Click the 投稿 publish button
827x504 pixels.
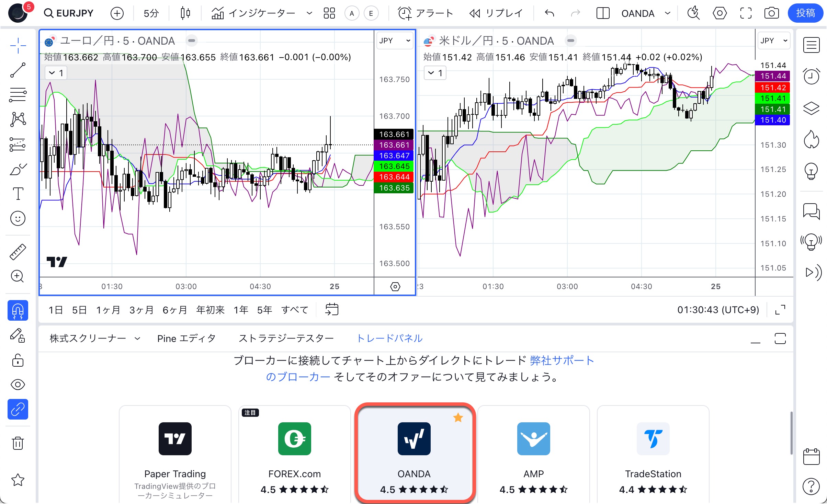click(806, 13)
